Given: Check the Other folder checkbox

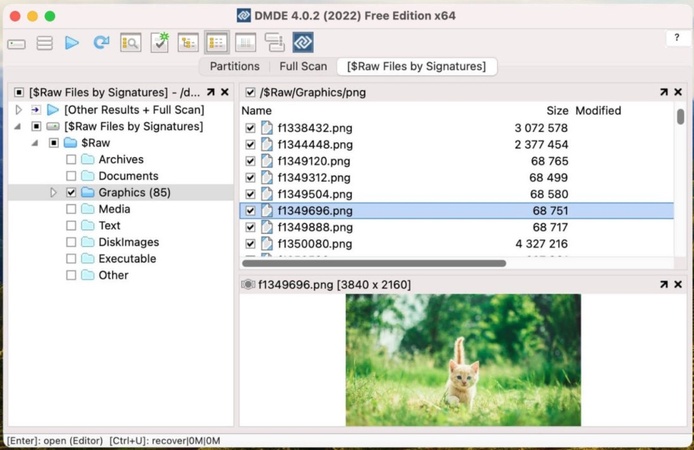Looking at the screenshot, I should pyautogui.click(x=71, y=275).
